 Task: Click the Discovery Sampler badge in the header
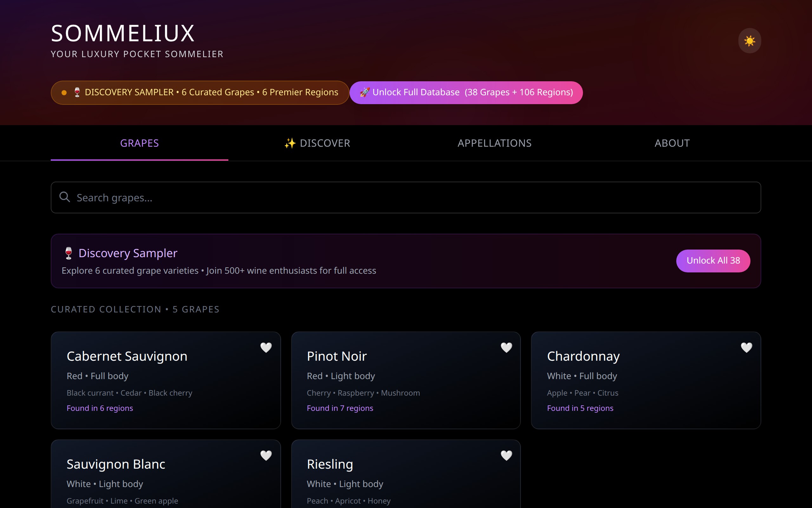(200, 92)
